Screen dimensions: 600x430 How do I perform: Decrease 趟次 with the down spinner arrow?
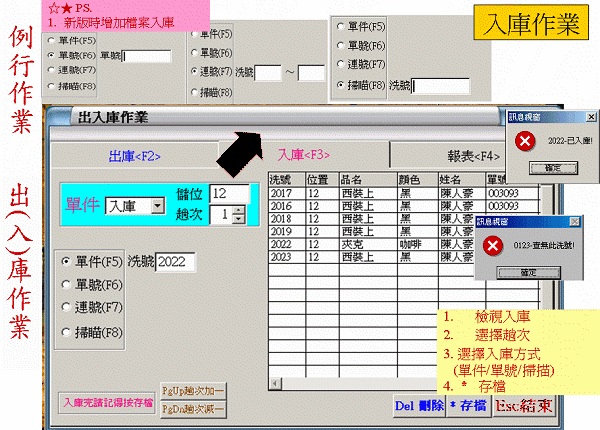pyautogui.click(x=238, y=218)
